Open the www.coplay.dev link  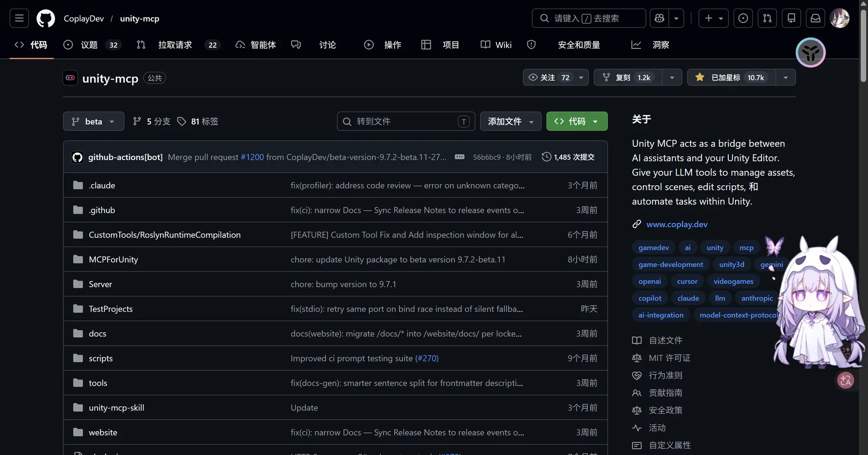point(677,224)
